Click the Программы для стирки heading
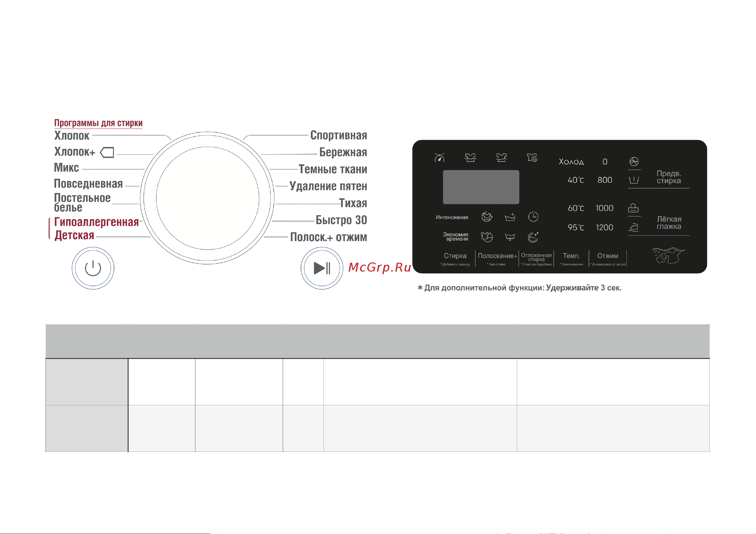Screen dimensions: 756x534 coord(98,123)
